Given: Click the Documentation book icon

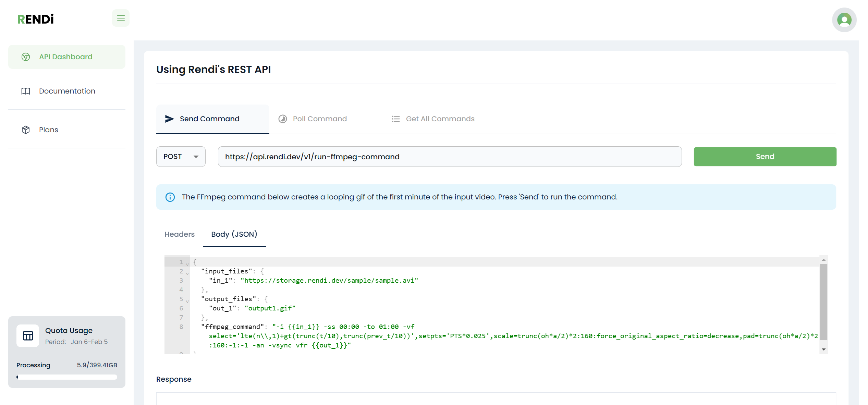Looking at the screenshot, I should click(x=26, y=91).
